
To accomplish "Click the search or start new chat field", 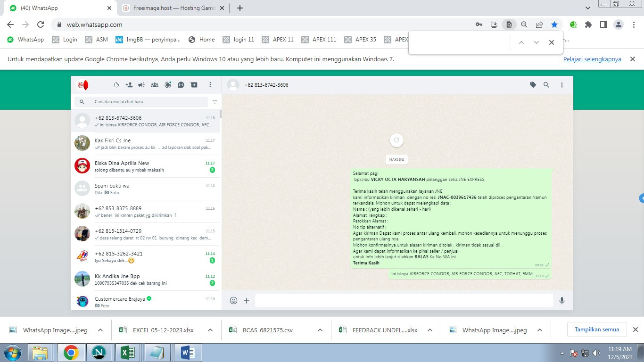I will [x=141, y=102].
